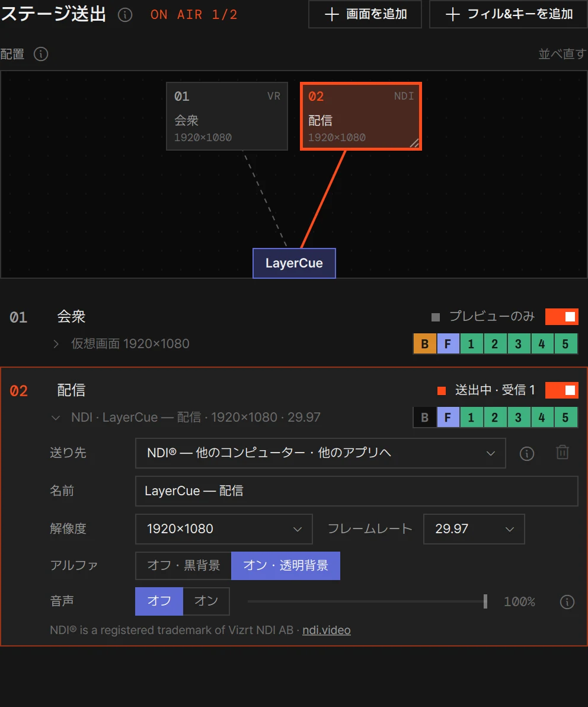Click the info icon beside ステージ送出 title
Viewport: 588px width, 707px height.
(x=125, y=15)
